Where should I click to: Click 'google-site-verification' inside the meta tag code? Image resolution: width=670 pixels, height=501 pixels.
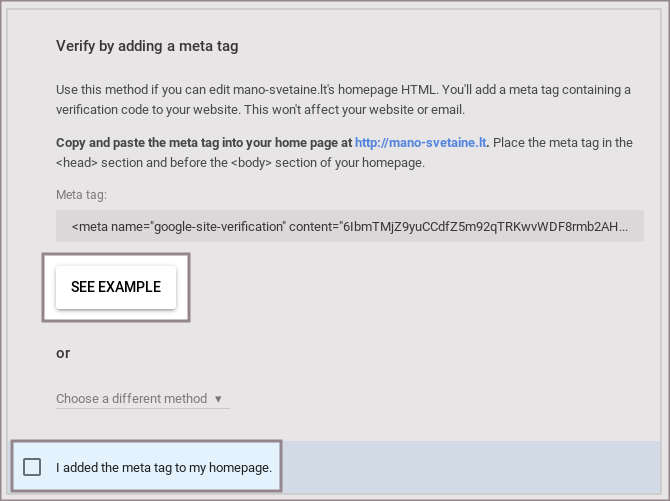[x=218, y=226]
